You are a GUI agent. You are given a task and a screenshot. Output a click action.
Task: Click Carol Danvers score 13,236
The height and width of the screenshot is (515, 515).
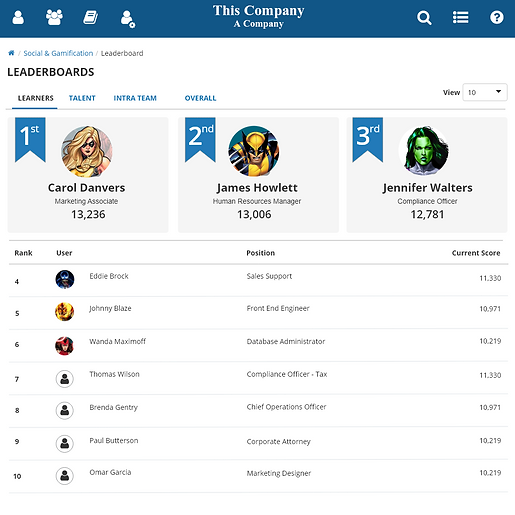pos(88,214)
